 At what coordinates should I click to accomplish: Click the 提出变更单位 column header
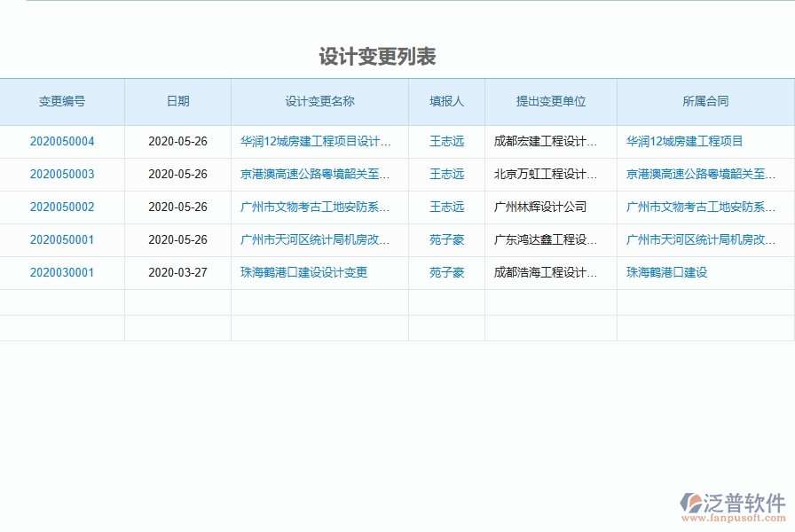pyautogui.click(x=550, y=101)
